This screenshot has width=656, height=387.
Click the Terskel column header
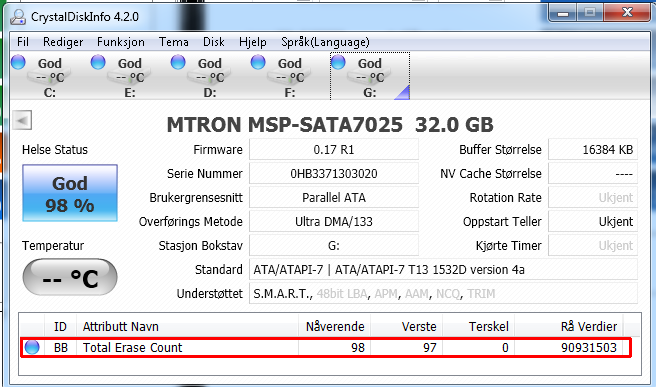(x=478, y=326)
